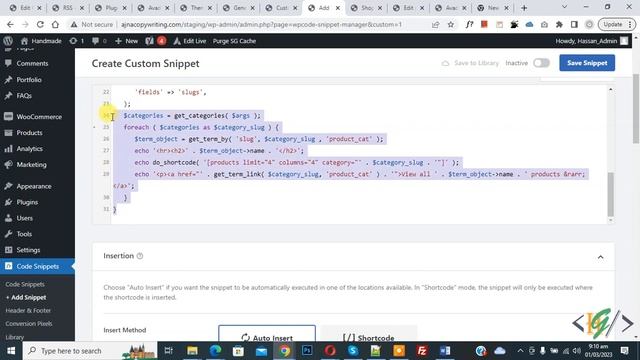Click Add Snippet submenu link
This screenshot has height=360, width=640.
(x=26, y=297)
